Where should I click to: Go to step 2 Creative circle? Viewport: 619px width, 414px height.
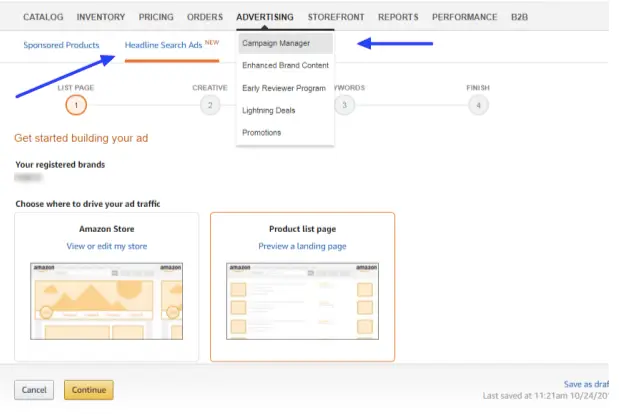point(210,105)
